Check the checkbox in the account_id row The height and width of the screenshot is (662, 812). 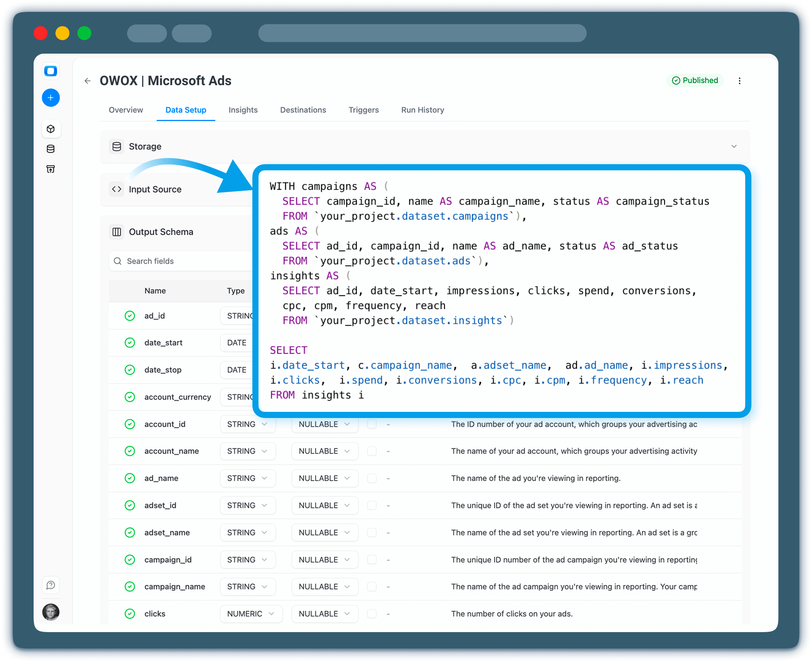tap(372, 424)
